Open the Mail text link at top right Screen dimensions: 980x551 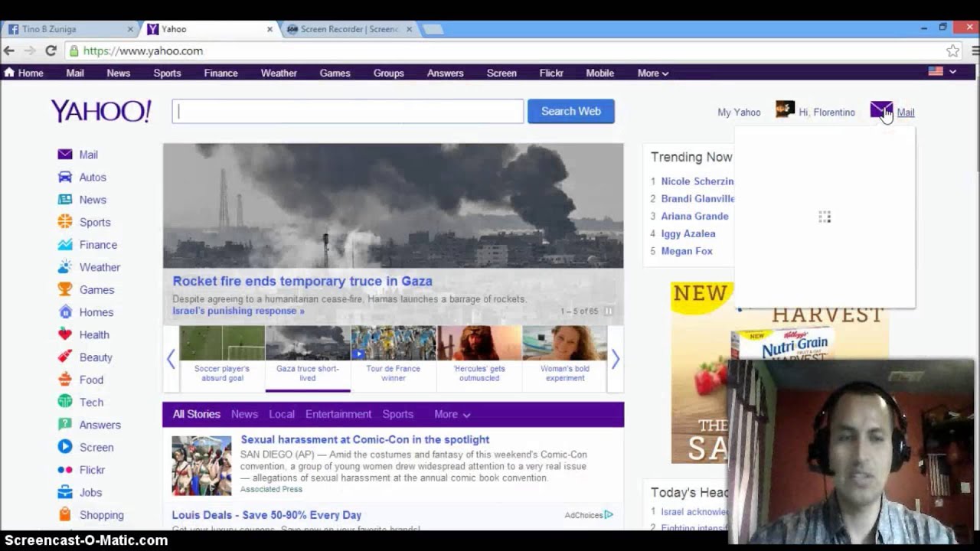coord(906,112)
